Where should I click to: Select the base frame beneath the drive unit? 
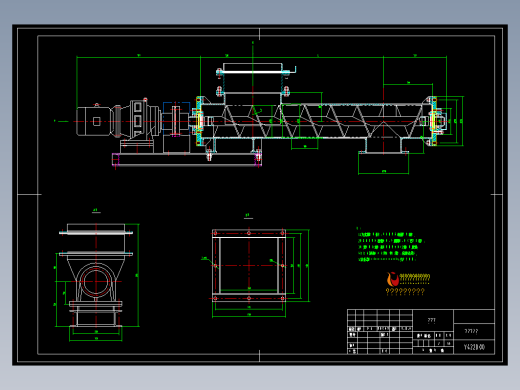[187, 159]
